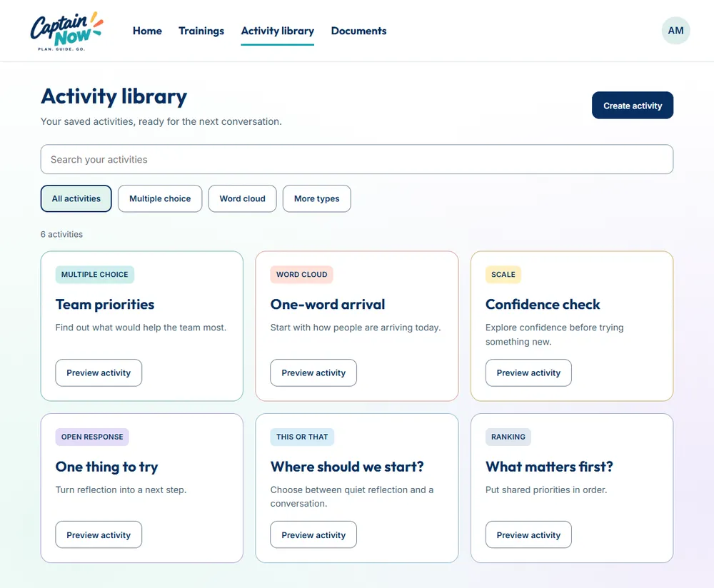Preview the What matters first? activity
This screenshot has width=714, height=588.
pyautogui.click(x=528, y=534)
